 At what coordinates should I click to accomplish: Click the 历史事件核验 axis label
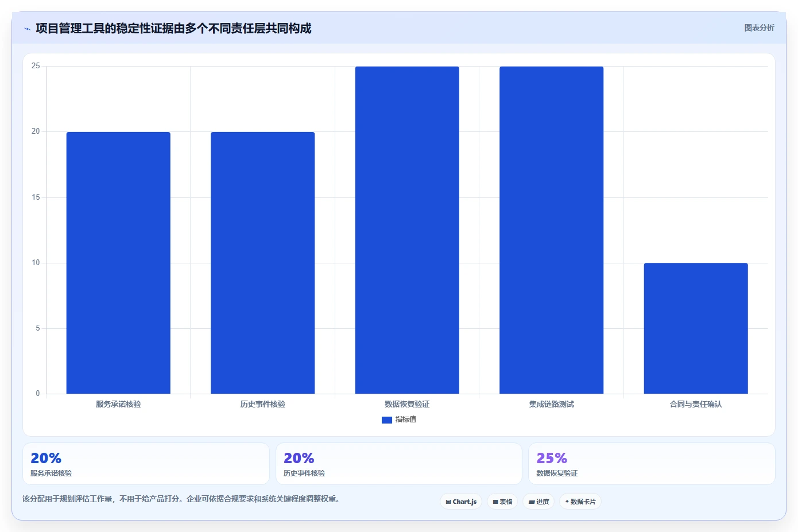tap(262, 404)
